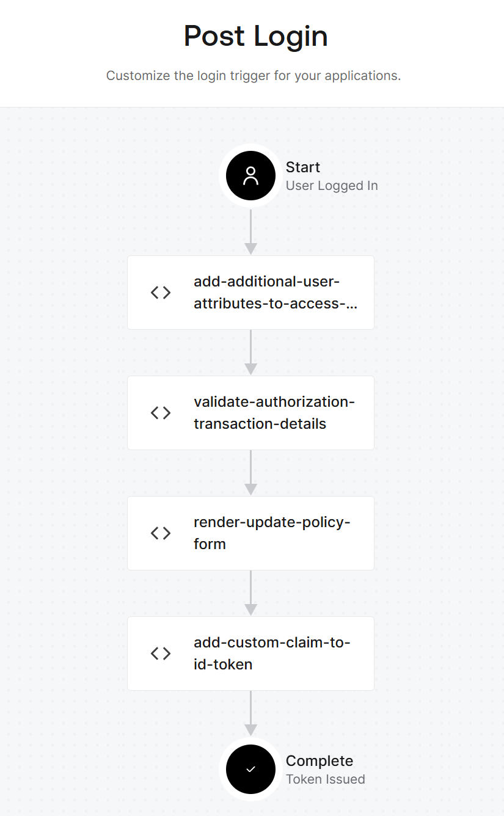The height and width of the screenshot is (816, 504).
Task: Click arrow above the Complete node
Action: coord(250,713)
